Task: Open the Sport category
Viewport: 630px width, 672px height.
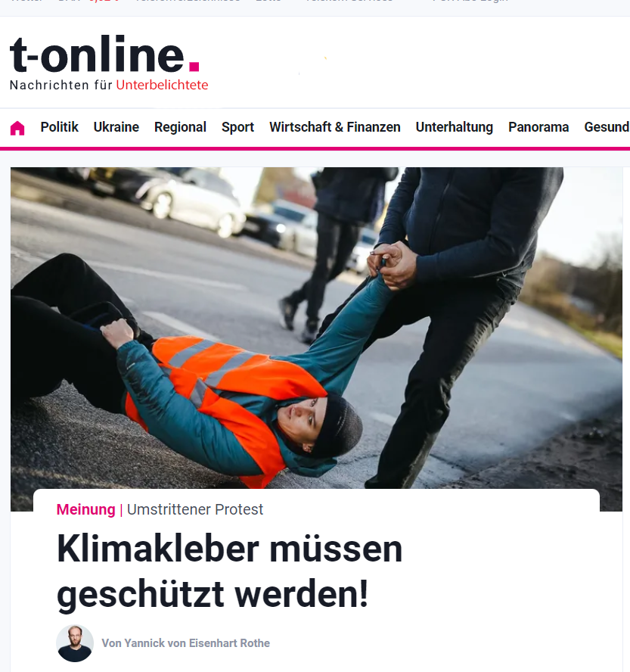Action: pyautogui.click(x=237, y=127)
